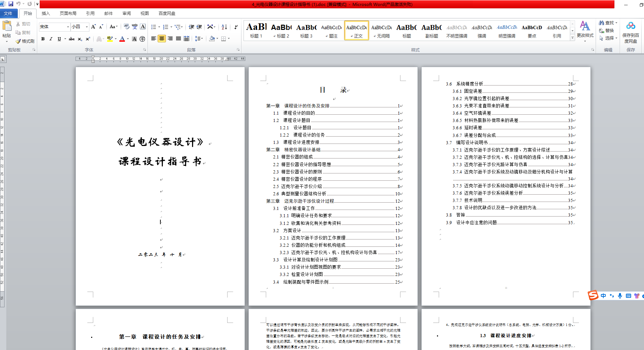644x350 pixels.
Task: Click the Sort (A-Z) icon
Action: pyautogui.click(x=224, y=27)
